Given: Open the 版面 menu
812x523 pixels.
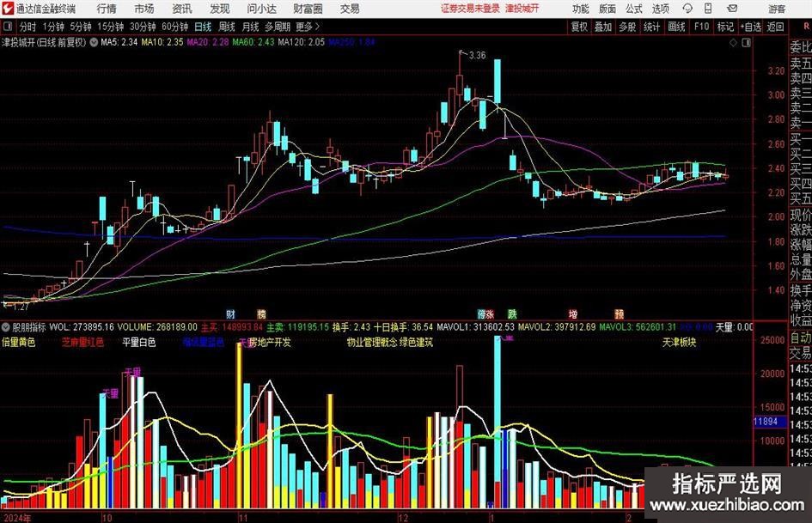Looking at the screenshot, I should point(607,9).
